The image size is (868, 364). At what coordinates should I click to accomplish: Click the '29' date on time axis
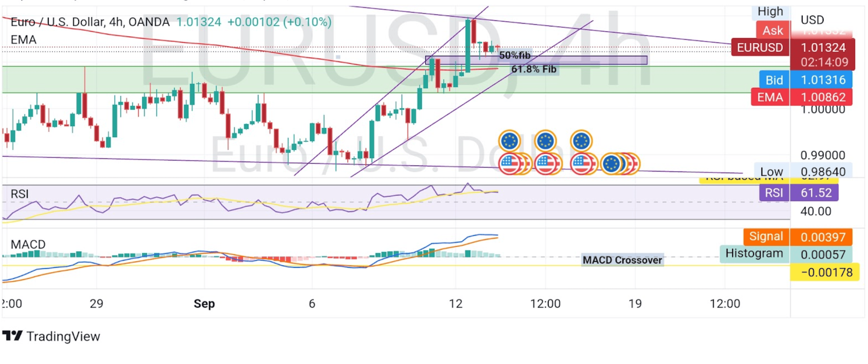click(x=96, y=304)
